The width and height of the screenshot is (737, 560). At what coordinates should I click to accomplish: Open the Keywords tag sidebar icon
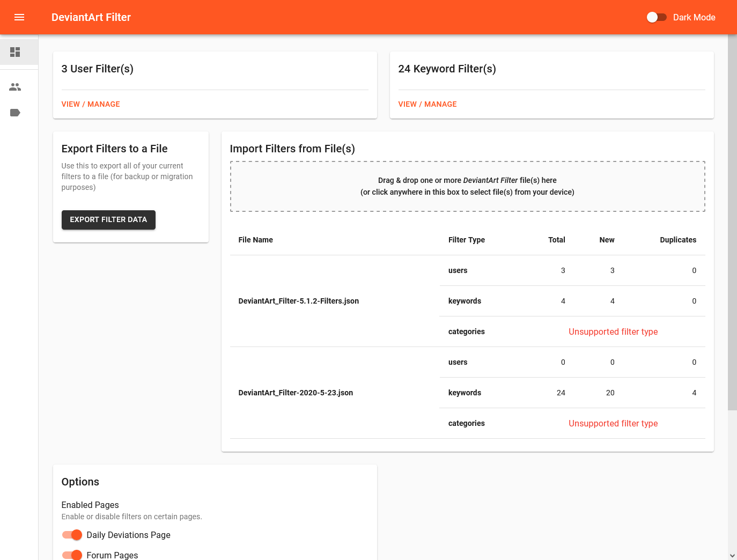point(15,113)
